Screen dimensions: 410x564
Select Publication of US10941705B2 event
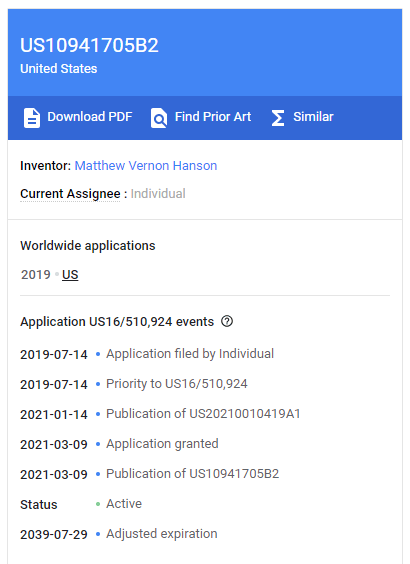coord(192,474)
